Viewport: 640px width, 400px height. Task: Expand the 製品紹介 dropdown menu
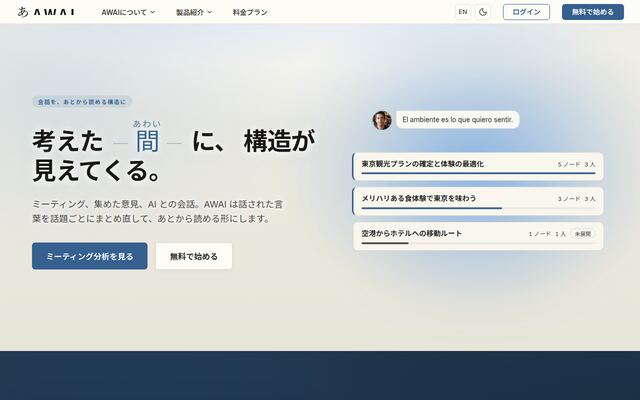click(x=194, y=12)
